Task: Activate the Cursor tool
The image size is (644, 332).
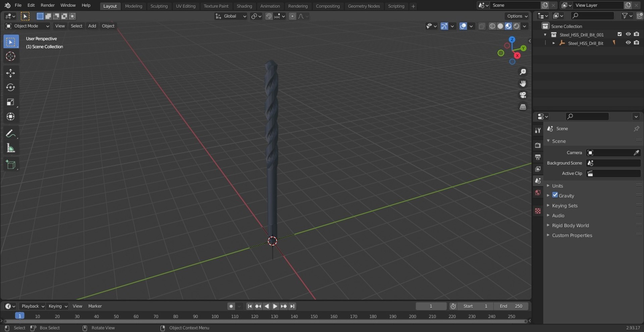Action: pyautogui.click(x=11, y=56)
